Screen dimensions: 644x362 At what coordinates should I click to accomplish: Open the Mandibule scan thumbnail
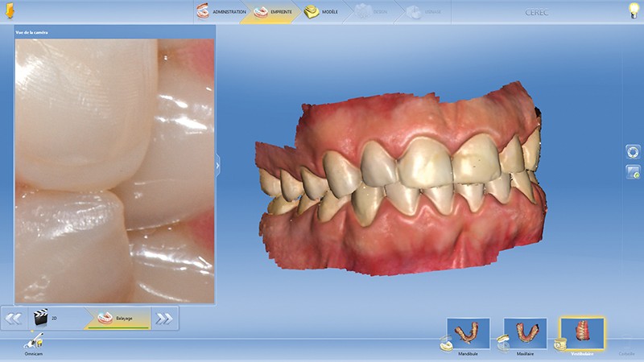469,332
